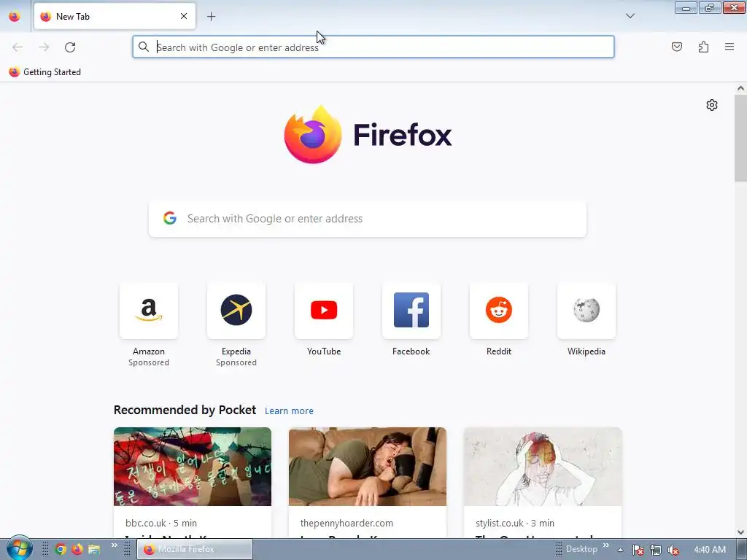Click the scrollbar up arrow
Viewport: 747px width, 560px height.
click(x=740, y=88)
